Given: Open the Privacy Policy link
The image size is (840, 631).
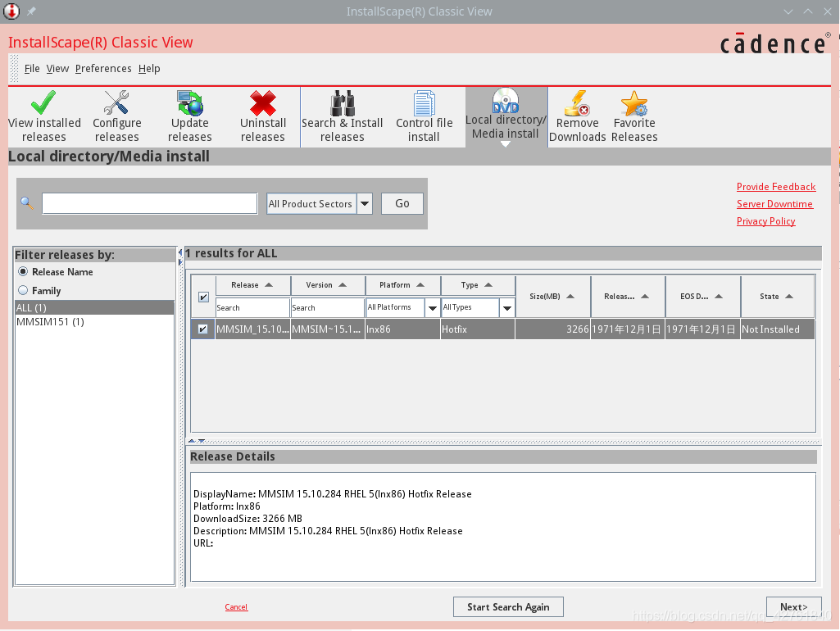Looking at the screenshot, I should pos(765,220).
